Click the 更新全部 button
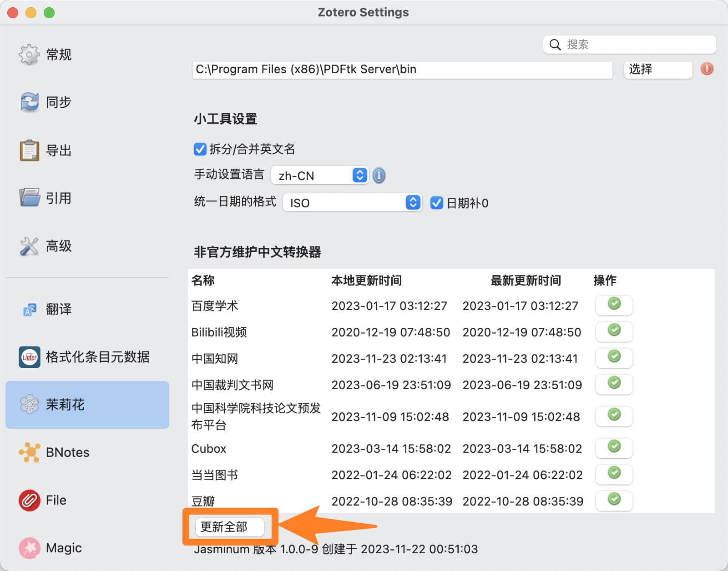 coord(229,527)
